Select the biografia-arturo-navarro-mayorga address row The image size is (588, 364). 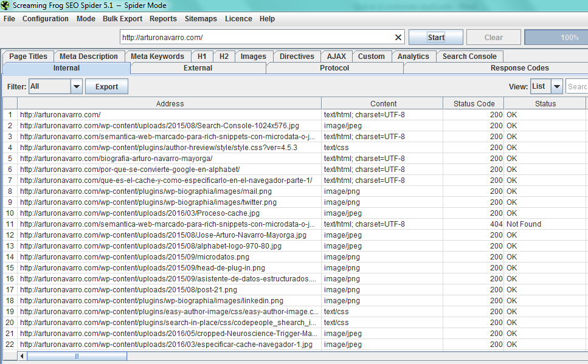170,159
